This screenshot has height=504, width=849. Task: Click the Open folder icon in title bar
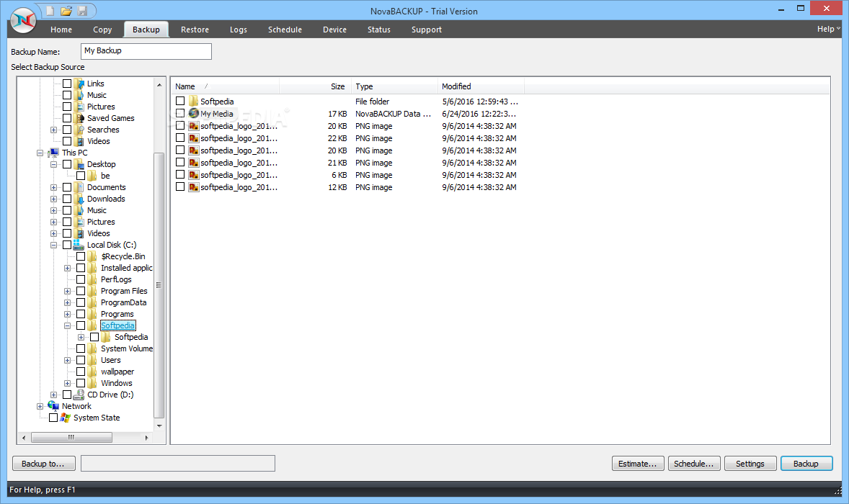[66, 11]
